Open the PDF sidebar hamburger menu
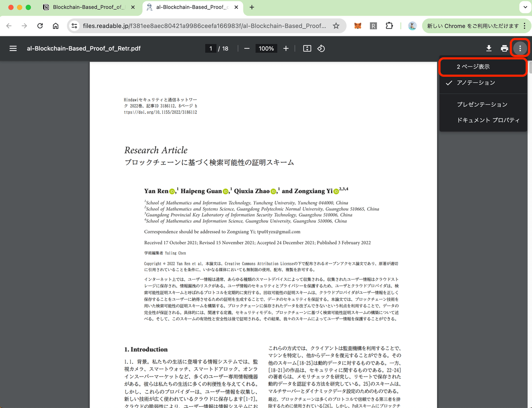This screenshot has height=408, width=532. 13,48
